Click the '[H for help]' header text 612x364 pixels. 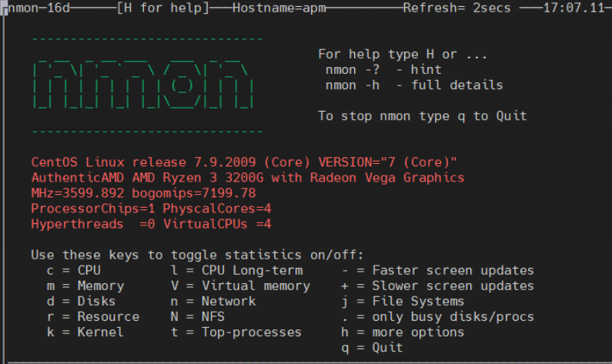click(163, 8)
